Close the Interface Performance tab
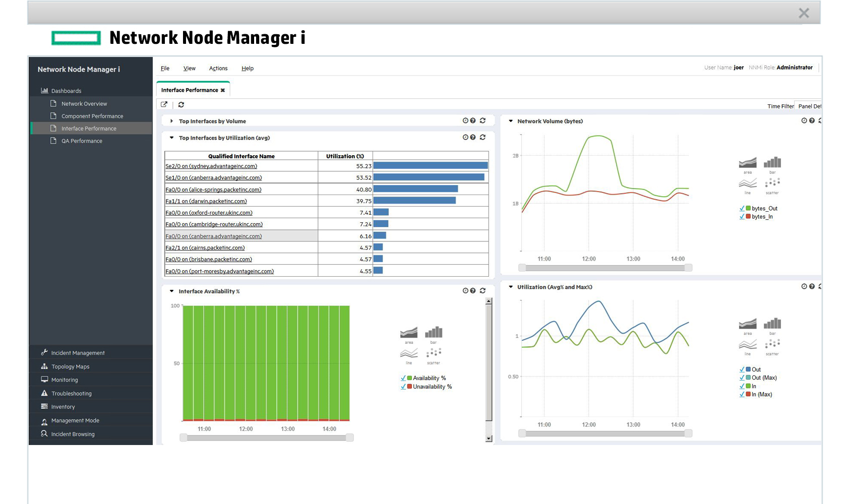 pos(223,90)
